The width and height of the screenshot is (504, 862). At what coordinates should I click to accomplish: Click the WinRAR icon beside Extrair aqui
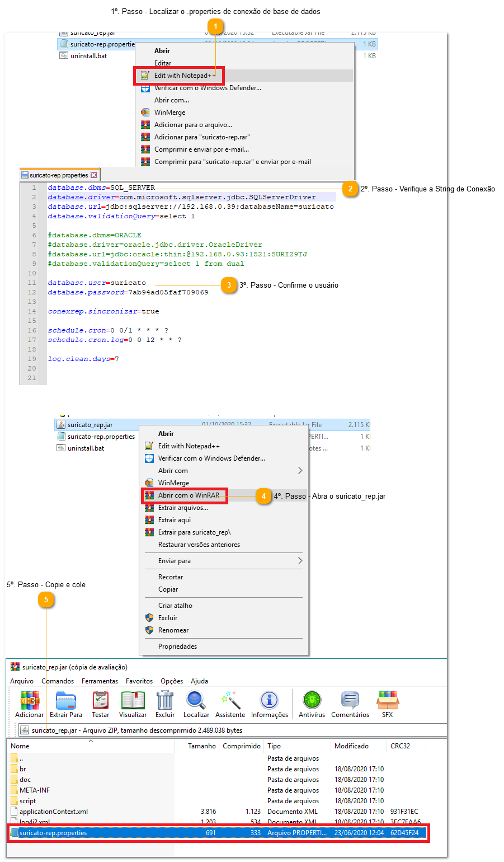tap(149, 520)
